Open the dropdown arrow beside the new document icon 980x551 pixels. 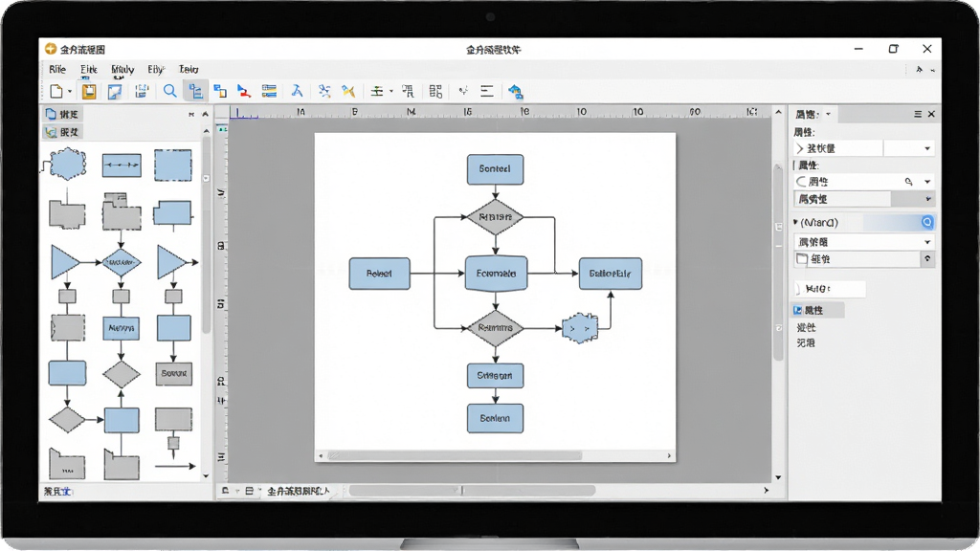pyautogui.click(x=69, y=91)
